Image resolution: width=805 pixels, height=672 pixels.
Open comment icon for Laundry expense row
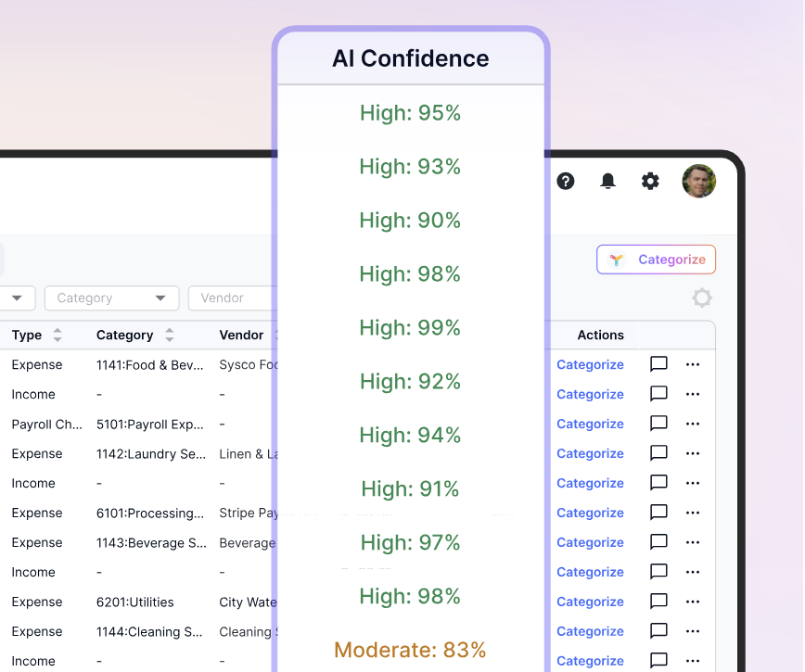pos(658,453)
